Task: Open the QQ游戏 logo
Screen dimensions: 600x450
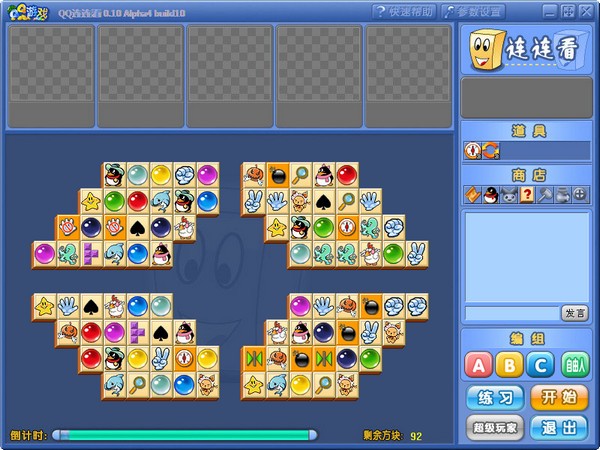Action: point(28,12)
